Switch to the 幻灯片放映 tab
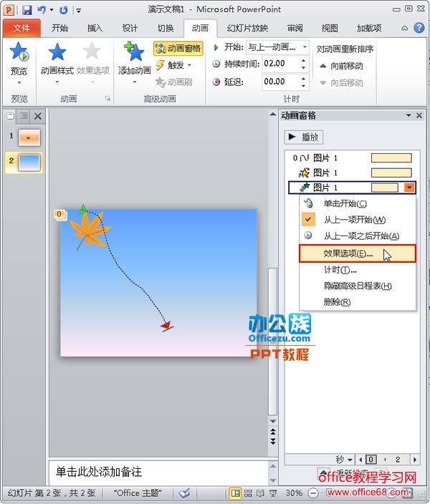 (247, 29)
